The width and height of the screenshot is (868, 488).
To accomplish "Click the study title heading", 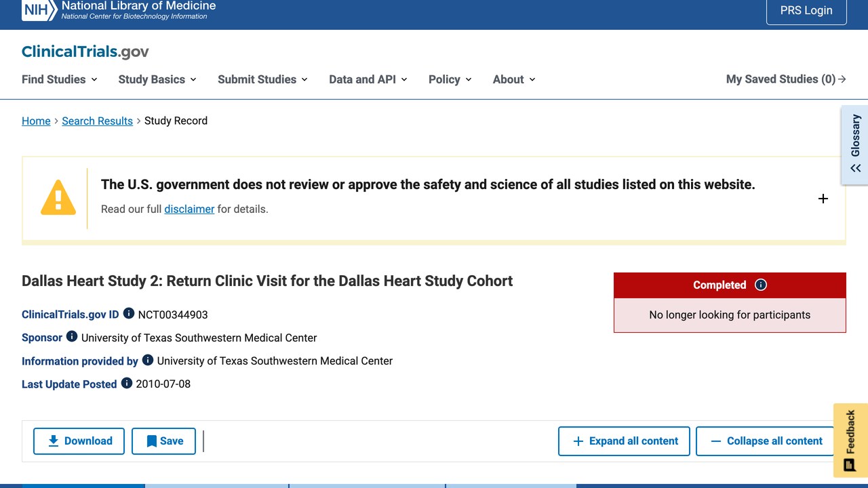I will pyautogui.click(x=267, y=281).
